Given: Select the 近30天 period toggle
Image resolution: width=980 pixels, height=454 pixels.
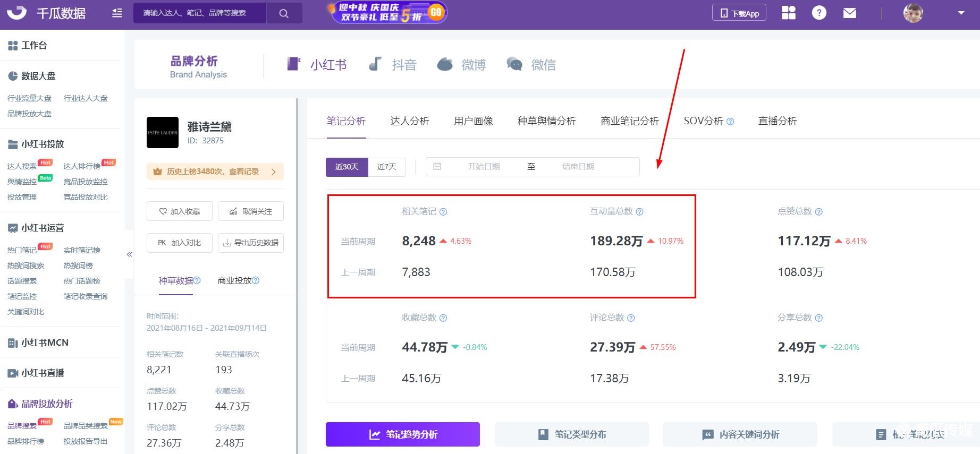Looking at the screenshot, I should tap(347, 167).
